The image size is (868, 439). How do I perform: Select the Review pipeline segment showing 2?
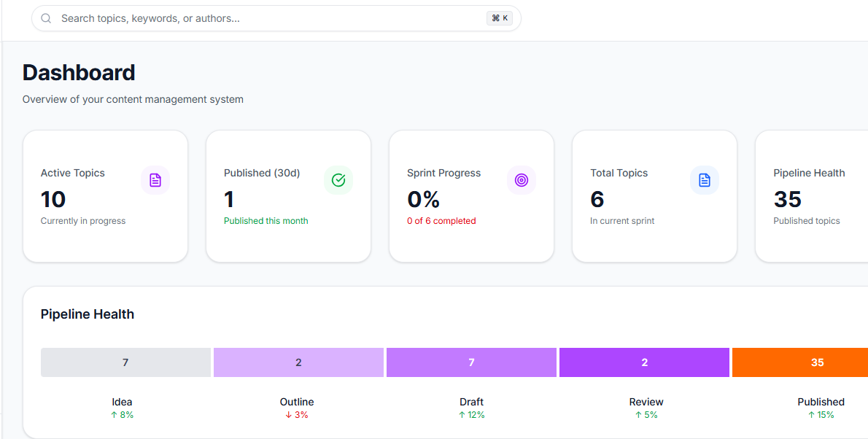pos(644,362)
